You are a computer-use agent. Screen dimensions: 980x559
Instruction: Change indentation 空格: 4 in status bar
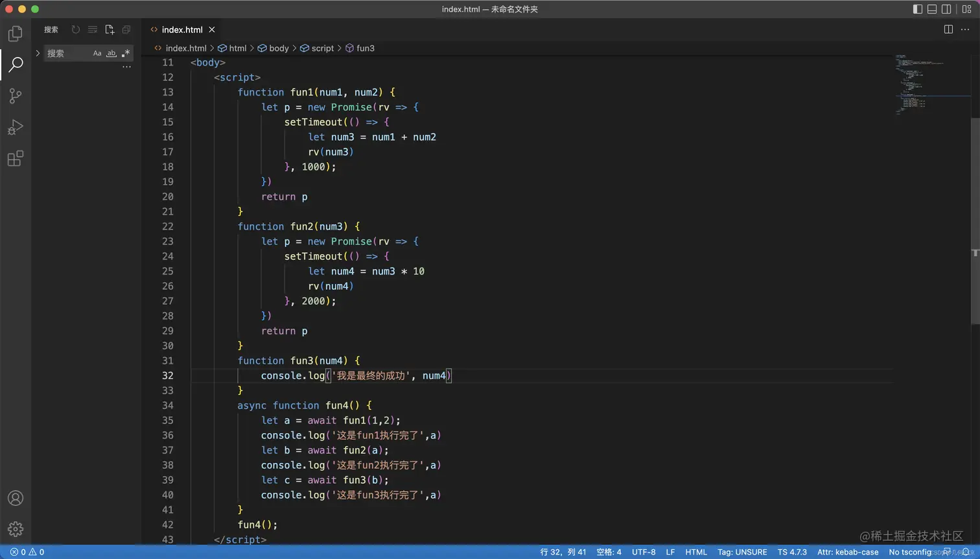(x=609, y=552)
